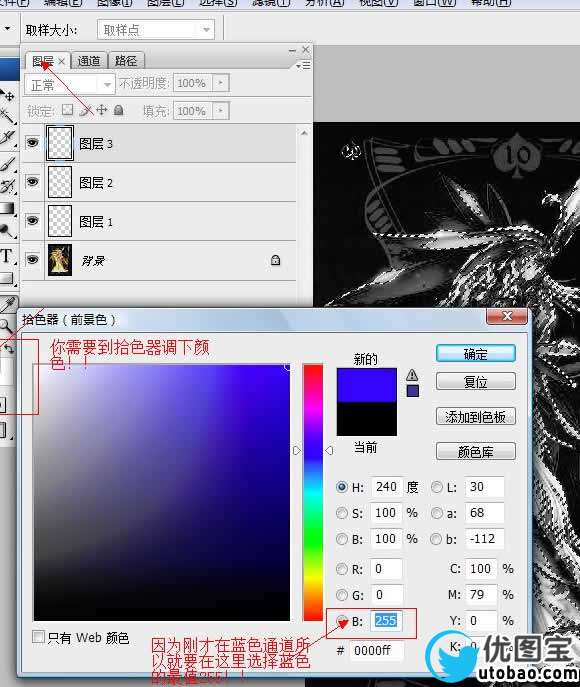Click the 确定 button
Viewport: 580px width, 687px height.
coord(476,354)
